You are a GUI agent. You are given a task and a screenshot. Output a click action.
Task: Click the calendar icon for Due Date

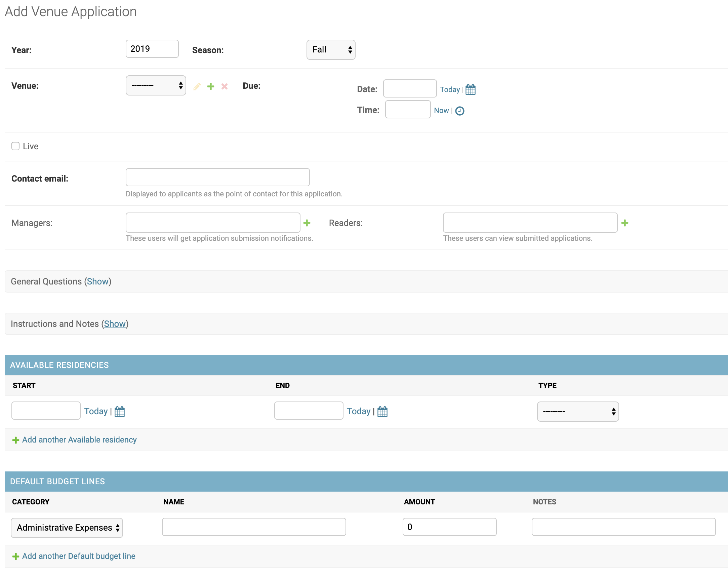coord(470,90)
